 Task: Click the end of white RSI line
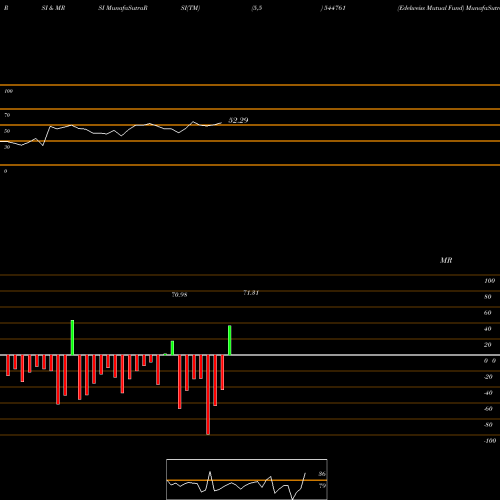point(221,123)
